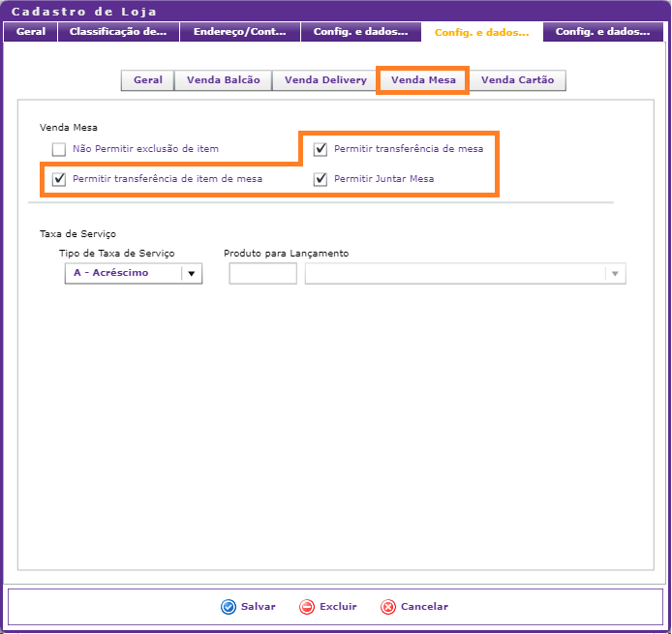The width and height of the screenshot is (672, 634).
Task: Open the Classificação de... tab
Action: pos(118,32)
